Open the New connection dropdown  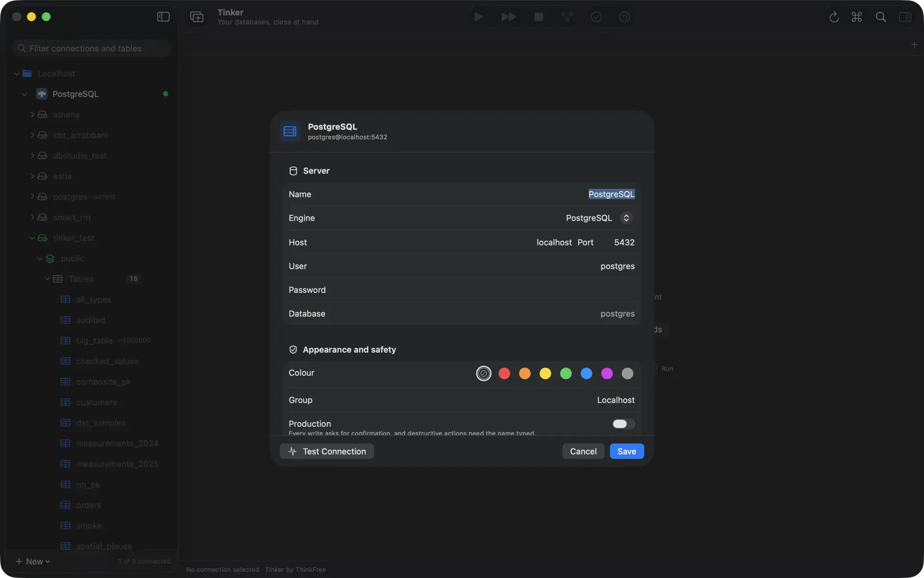(33, 562)
